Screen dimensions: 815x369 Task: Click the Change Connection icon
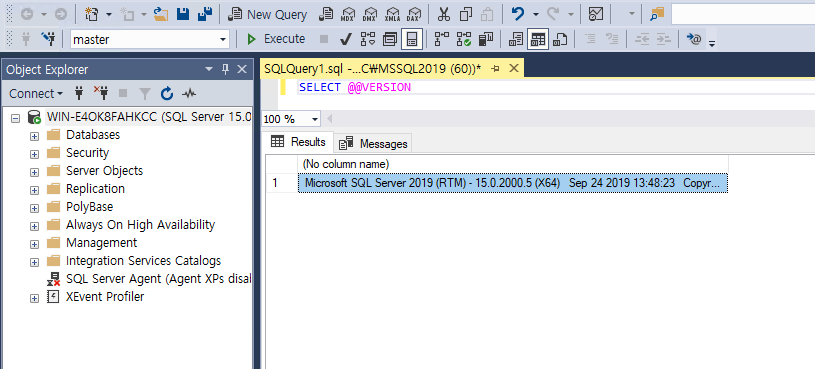48,39
